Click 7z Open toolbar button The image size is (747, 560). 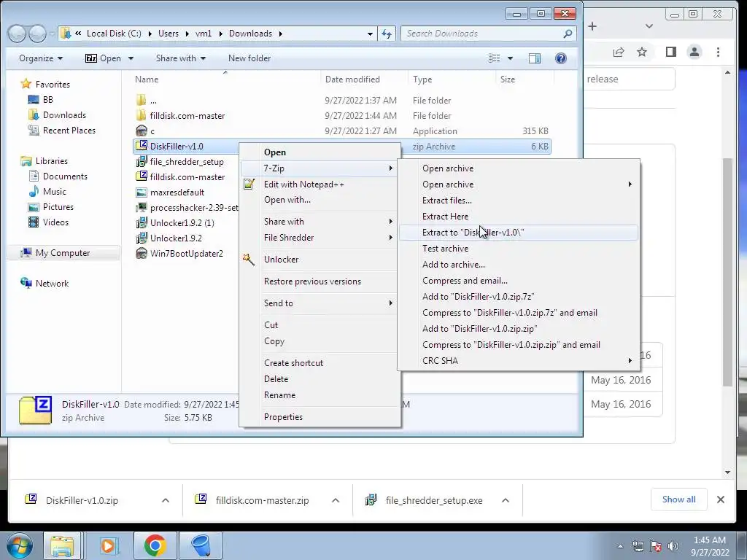[104, 58]
